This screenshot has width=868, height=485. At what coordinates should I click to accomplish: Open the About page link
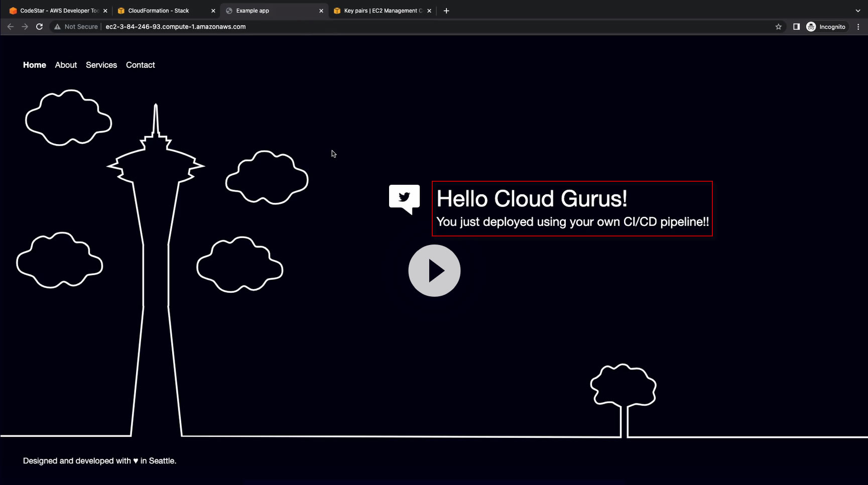pyautogui.click(x=66, y=65)
